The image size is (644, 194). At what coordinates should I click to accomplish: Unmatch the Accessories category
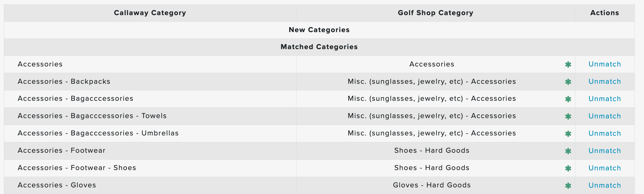pyautogui.click(x=605, y=64)
